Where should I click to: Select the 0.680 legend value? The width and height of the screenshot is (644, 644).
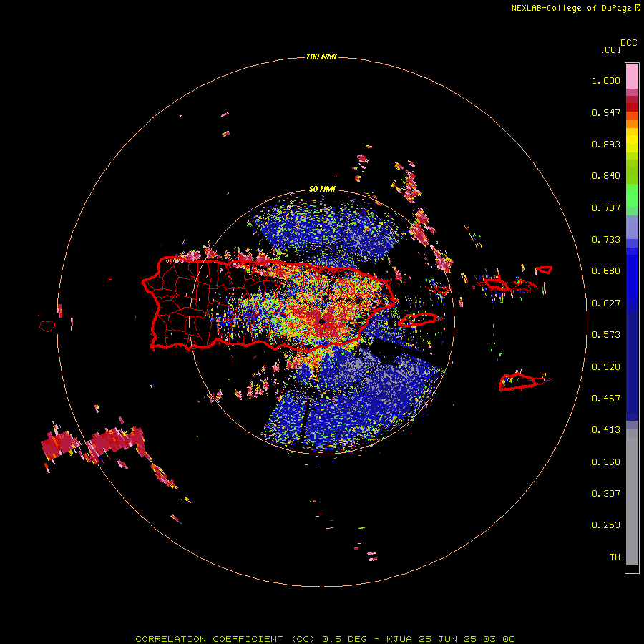click(606, 271)
